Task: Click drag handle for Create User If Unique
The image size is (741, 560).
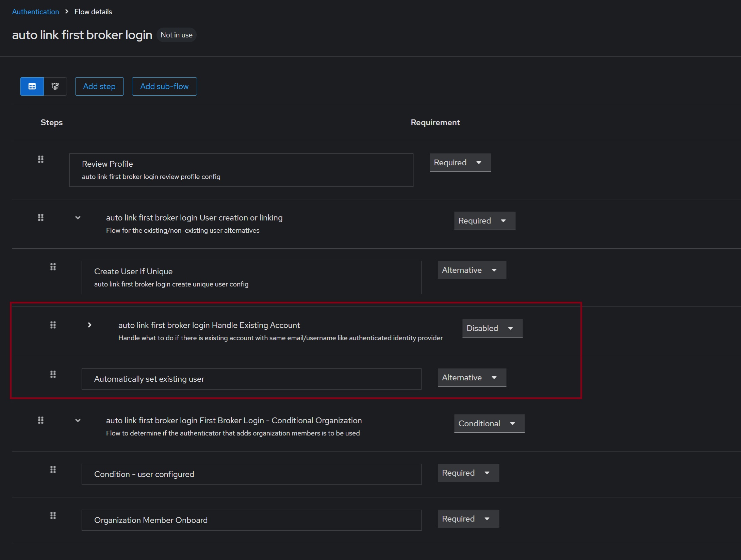Action: (53, 267)
